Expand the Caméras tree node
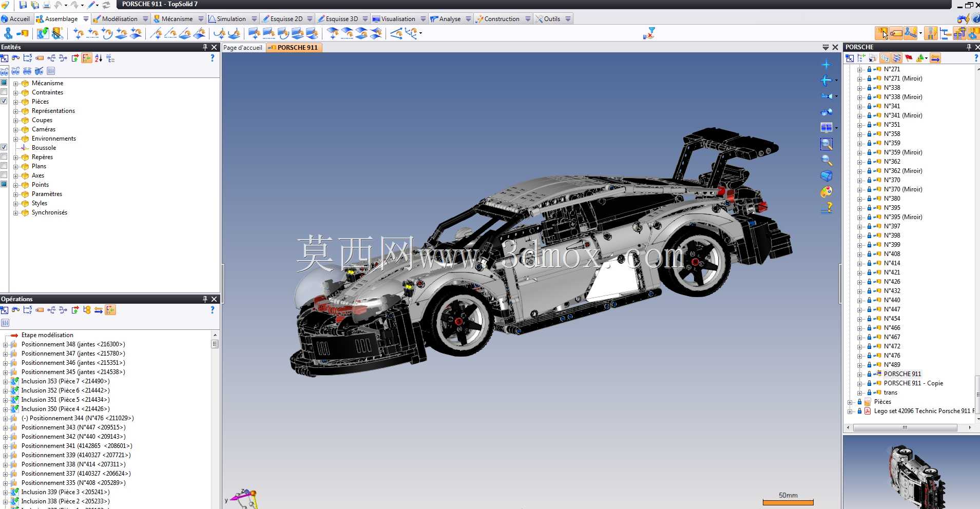 [x=15, y=130]
